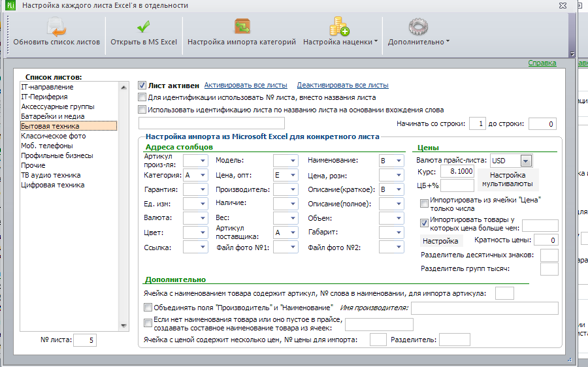The height and width of the screenshot is (367, 588).
Task: Expand the Наличие column dropdown
Action: coord(293,204)
